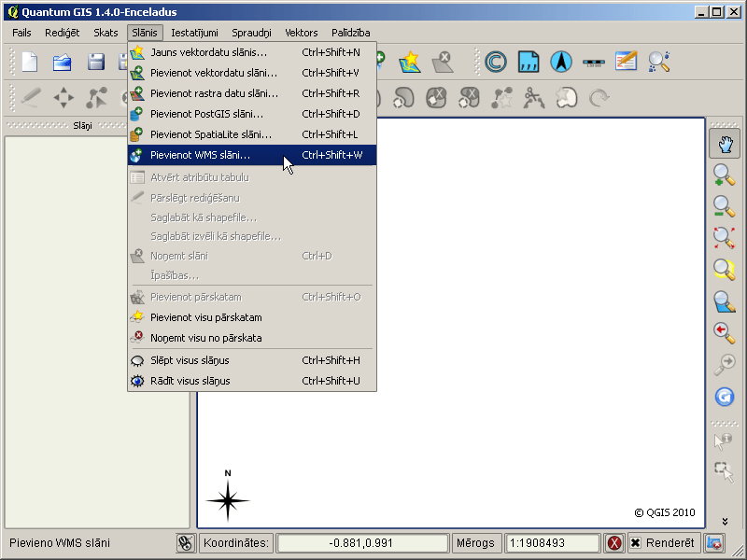Open the Fails menu
The height and width of the screenshot is (560, 747).
pos(21,33)
